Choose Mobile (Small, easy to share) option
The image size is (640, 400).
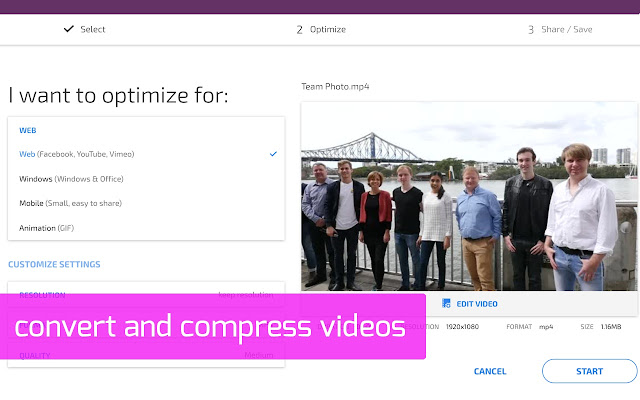click(x=146, y=203)
